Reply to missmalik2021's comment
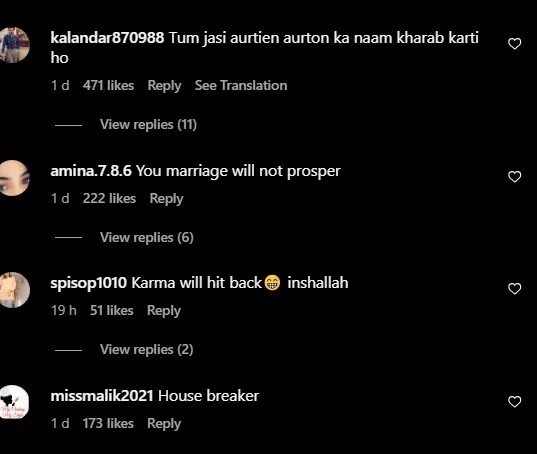The height and width of the screenshot is (454, 537). (164, 424)
